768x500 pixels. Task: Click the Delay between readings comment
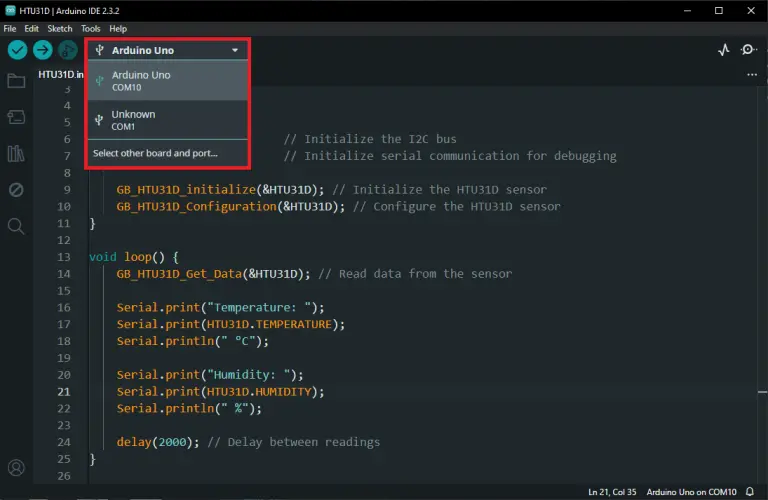tap(294, 442)
